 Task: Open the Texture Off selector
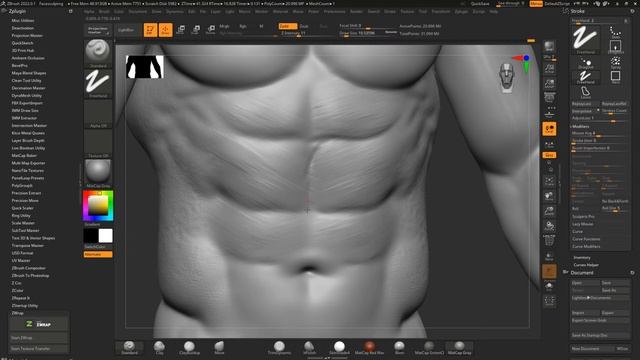pyautogui.click(x=98, y=144)
